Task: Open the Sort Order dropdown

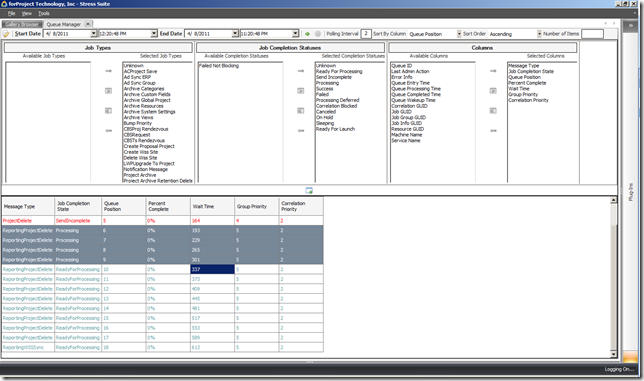Action: click(539, 34)
